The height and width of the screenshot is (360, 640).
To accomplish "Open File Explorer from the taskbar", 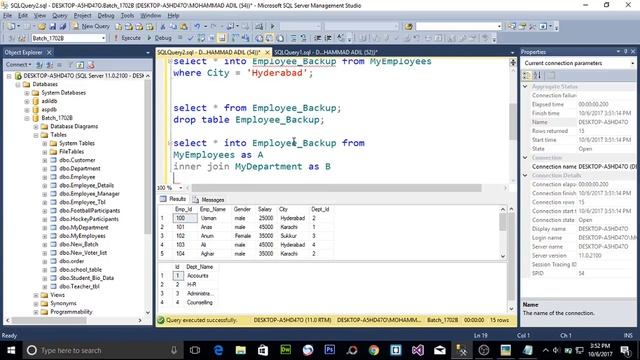I will 240,350.
